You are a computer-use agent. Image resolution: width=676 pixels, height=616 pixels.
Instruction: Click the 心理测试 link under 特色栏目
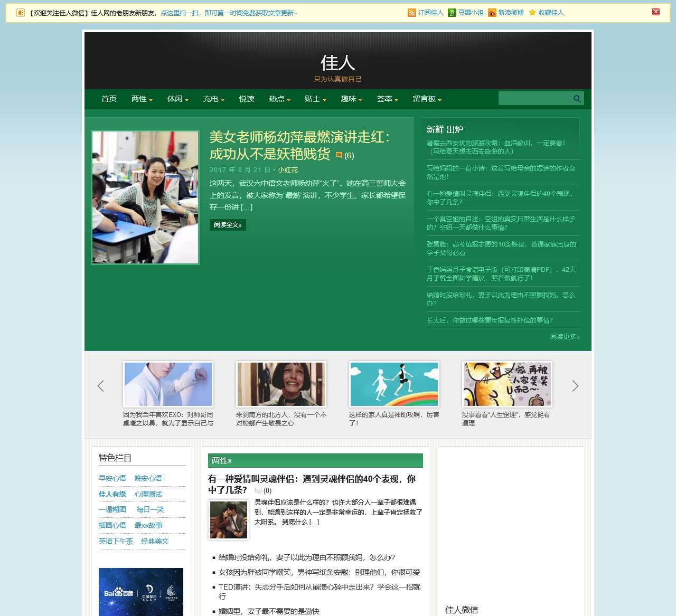[x=148, y=494]
